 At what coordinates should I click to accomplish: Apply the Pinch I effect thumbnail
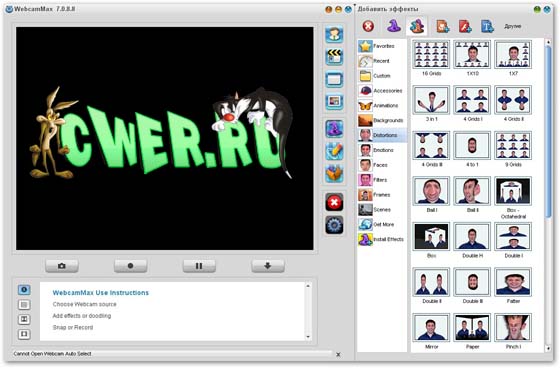(x=513, y=328)
